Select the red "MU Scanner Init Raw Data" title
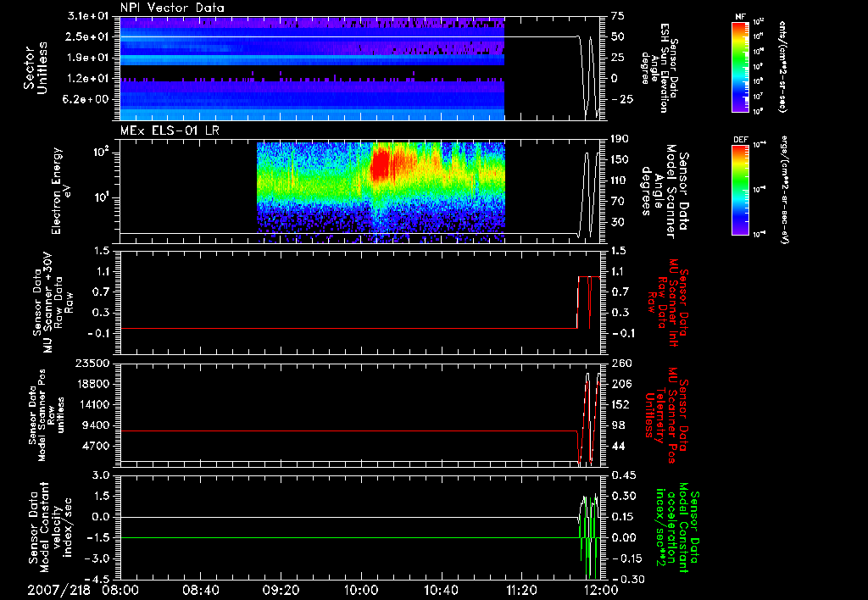868x600 pixels. click(667, 303)
